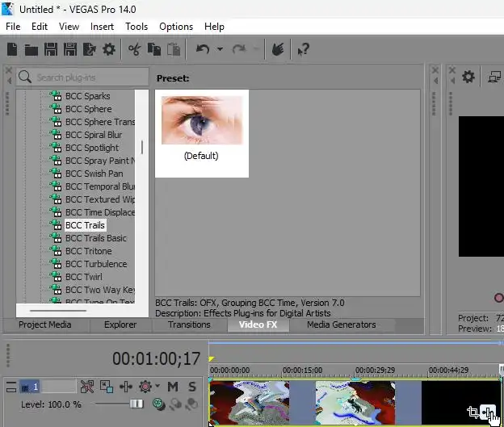The height and width of the screenshot is (427, 504).
Task: Open the Edit menu
Action: 40,27
